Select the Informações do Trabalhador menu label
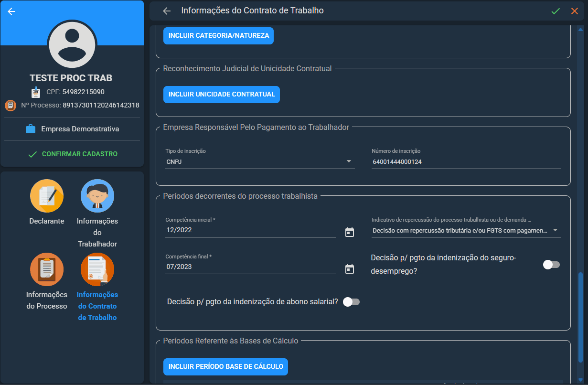The image size is (588, 385). point(97,233)
